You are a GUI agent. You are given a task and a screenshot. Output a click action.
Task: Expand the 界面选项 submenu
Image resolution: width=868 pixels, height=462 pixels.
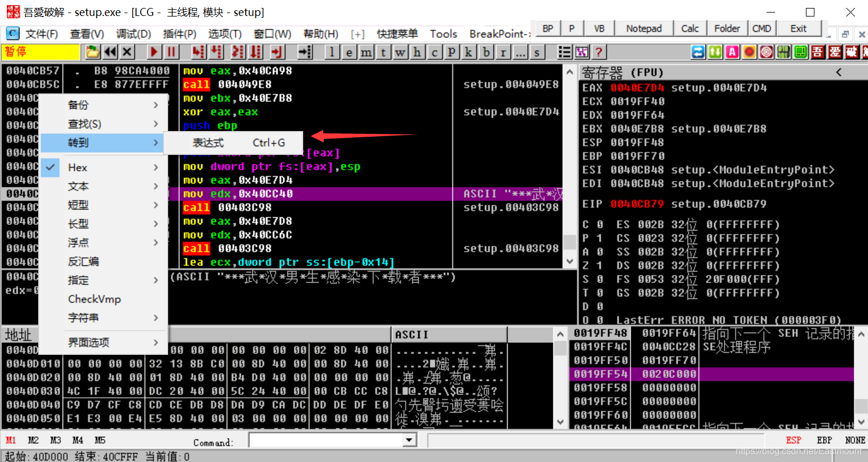[x=104, y=342]
